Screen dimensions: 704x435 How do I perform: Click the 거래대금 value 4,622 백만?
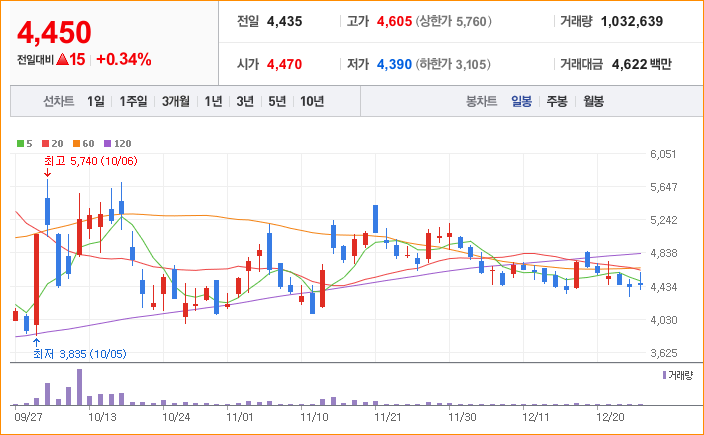tap(642, 64)
